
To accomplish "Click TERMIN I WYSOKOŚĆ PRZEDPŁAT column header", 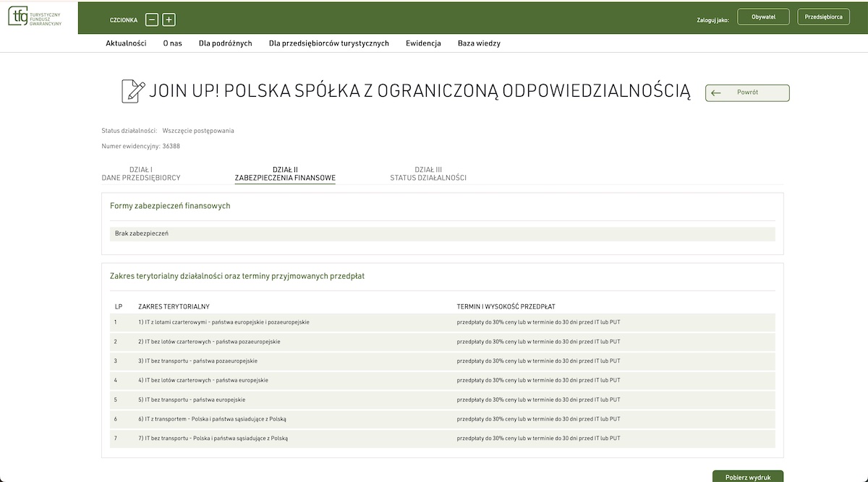I will click(x=506, y=307).
